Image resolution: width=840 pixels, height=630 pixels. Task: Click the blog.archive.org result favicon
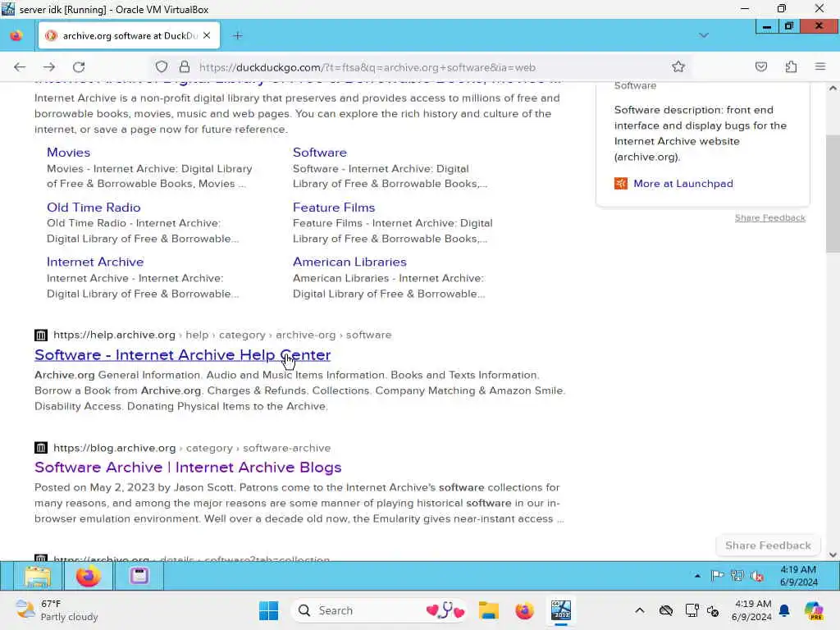pos(41,448)
